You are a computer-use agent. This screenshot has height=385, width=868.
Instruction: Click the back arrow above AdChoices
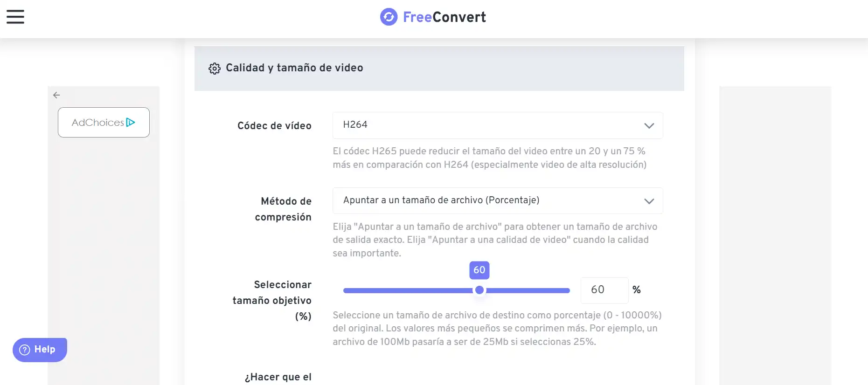56,95
